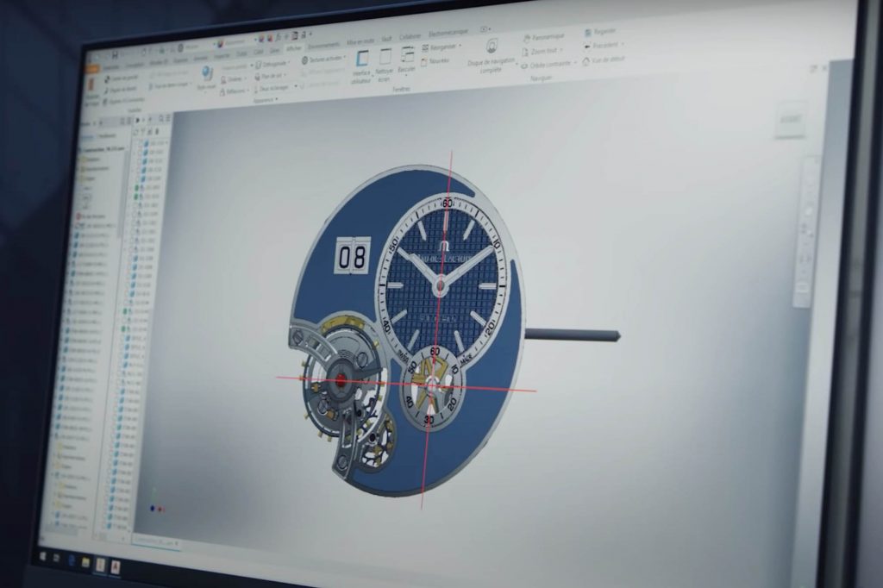The height and width of the screenshot is (588, 883).
Task: Expand the Orbite contrainte dropdown
Action: [548, 66]
